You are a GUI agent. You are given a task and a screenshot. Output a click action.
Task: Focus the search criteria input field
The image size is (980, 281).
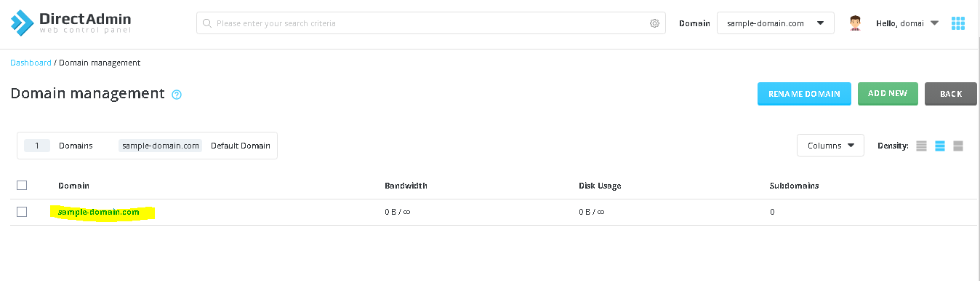(431, 23)
